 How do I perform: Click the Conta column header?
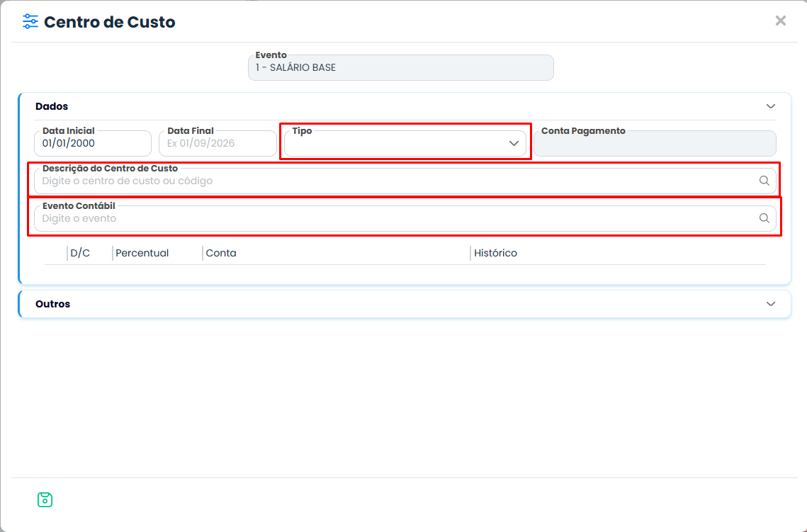(221, 253)
